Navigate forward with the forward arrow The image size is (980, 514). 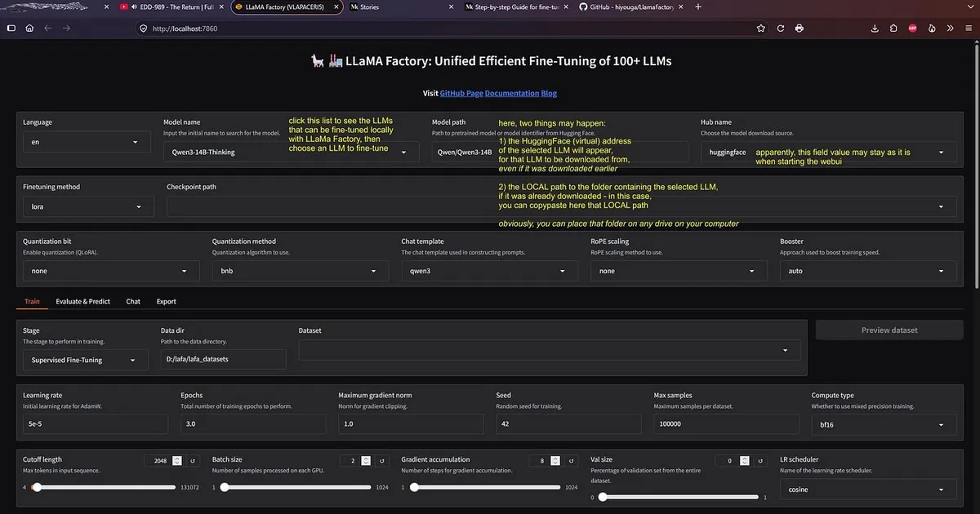pos(66,28)
